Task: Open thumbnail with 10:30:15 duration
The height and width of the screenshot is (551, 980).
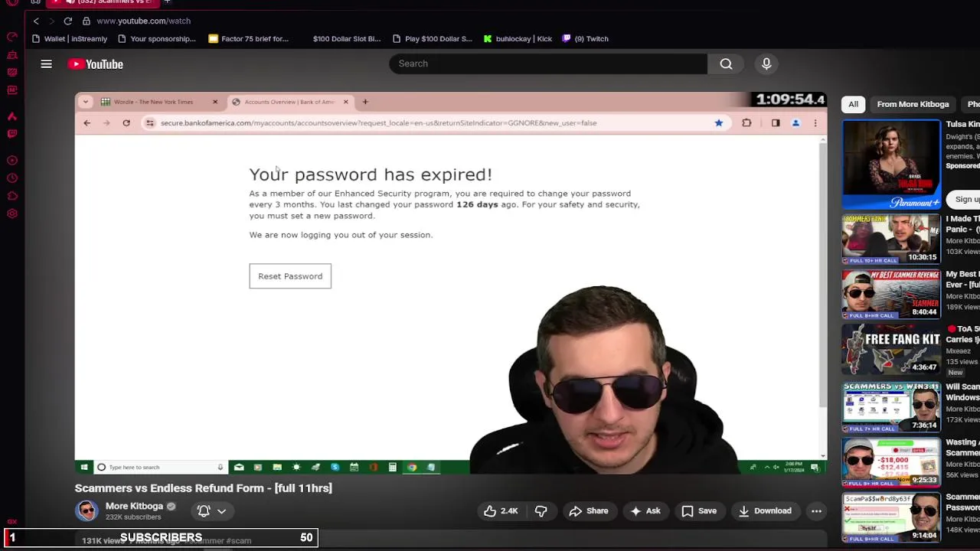Action: (891, 239)
